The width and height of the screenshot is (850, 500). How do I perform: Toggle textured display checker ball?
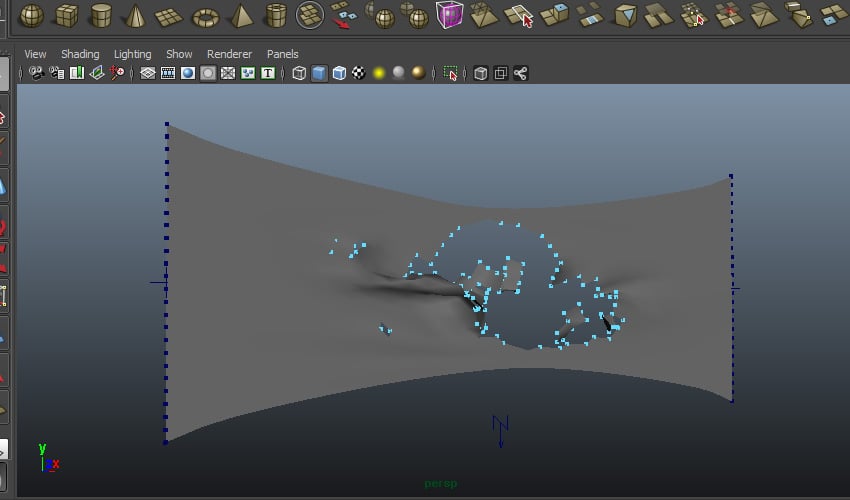coord(359,73)
